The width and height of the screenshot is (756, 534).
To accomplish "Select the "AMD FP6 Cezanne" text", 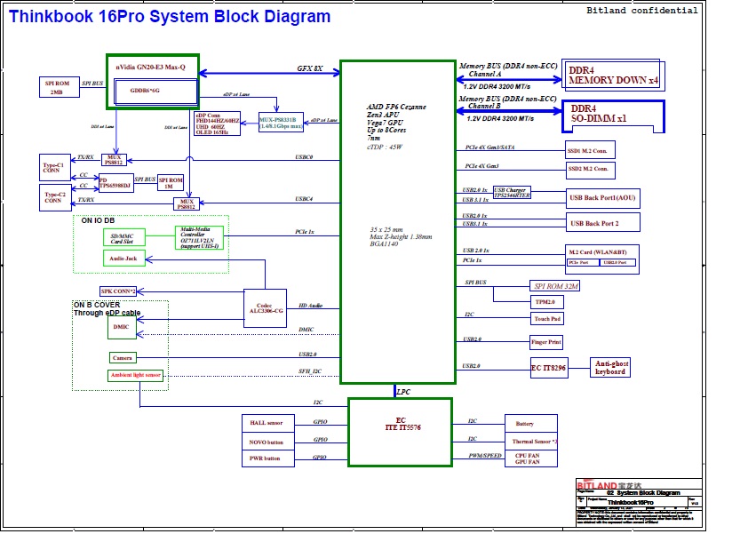I will point(396,107).
